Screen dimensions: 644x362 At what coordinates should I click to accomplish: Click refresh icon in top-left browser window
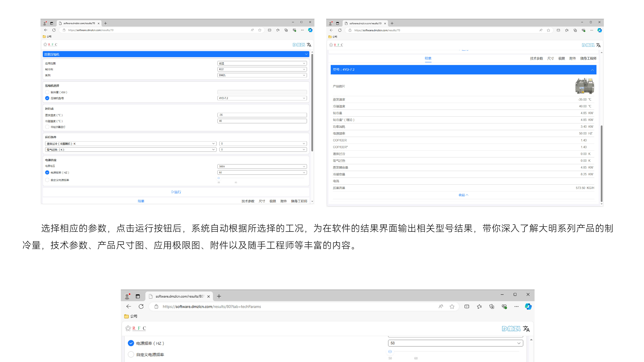tap(54, 30)
